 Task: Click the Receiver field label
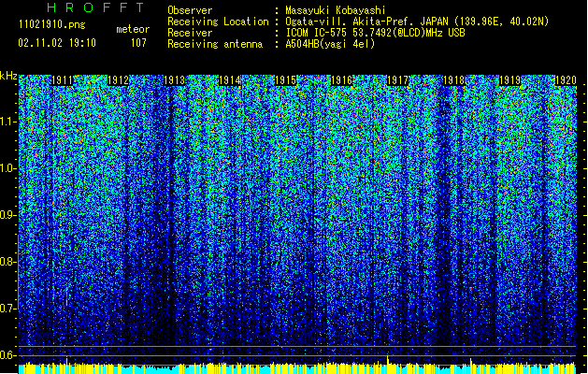190,33
